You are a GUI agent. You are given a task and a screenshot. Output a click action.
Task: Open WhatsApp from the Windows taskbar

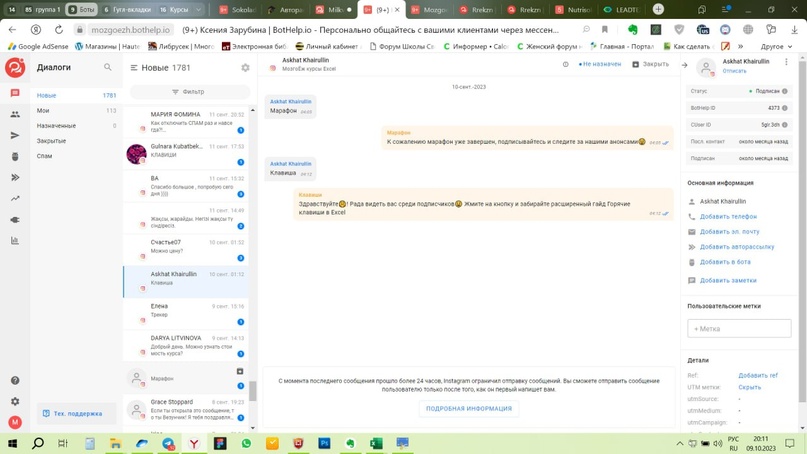pyautogui.click(x=246, y=443)
